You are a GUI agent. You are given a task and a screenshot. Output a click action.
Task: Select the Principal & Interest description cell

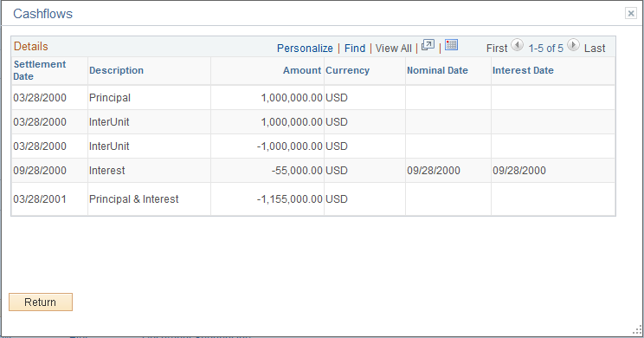click(x=134, y=199)
